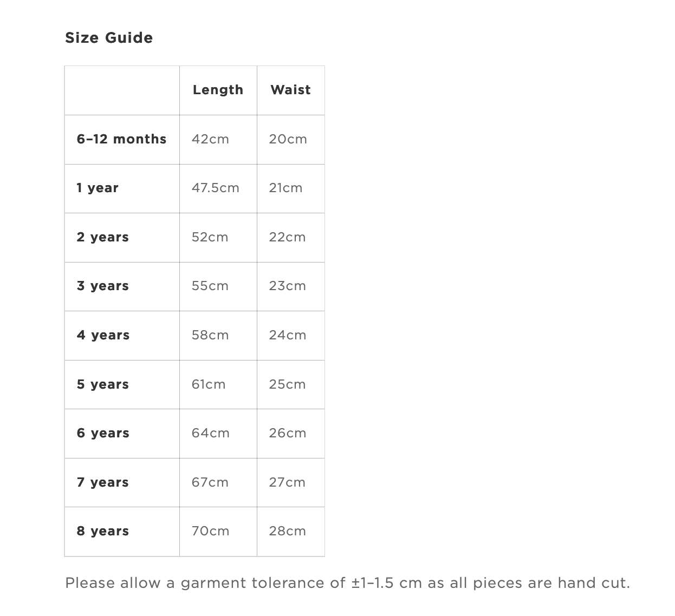The height and width of the screenshot is (616, 675).
Task: Click the 6–12 months row label
Action: (x=121, y=139)
